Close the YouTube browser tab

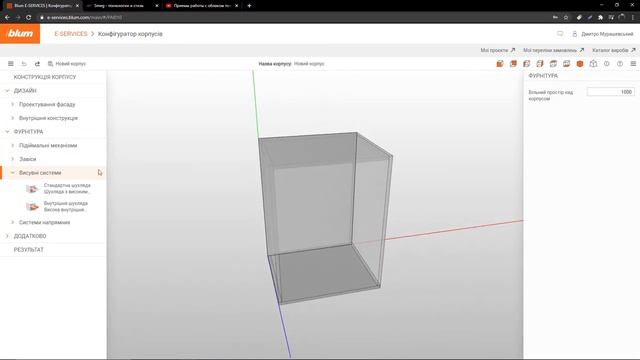coord(236,6)
